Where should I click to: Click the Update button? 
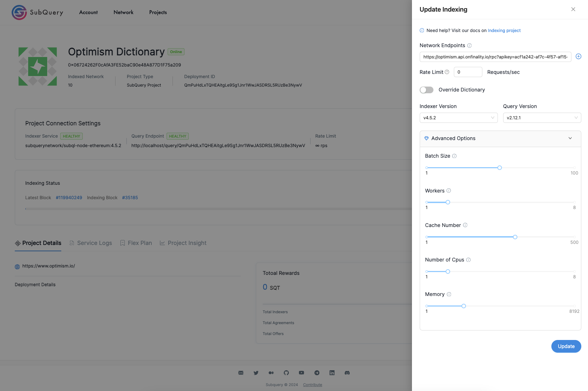[566, 346]
